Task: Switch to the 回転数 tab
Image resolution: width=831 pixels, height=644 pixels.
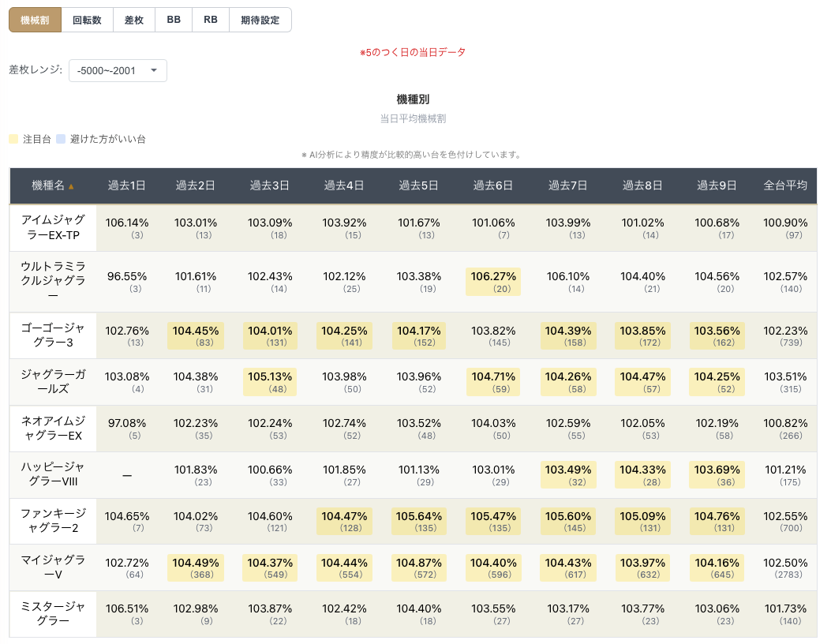Action: pyautogui.click(x=87, y=21)
